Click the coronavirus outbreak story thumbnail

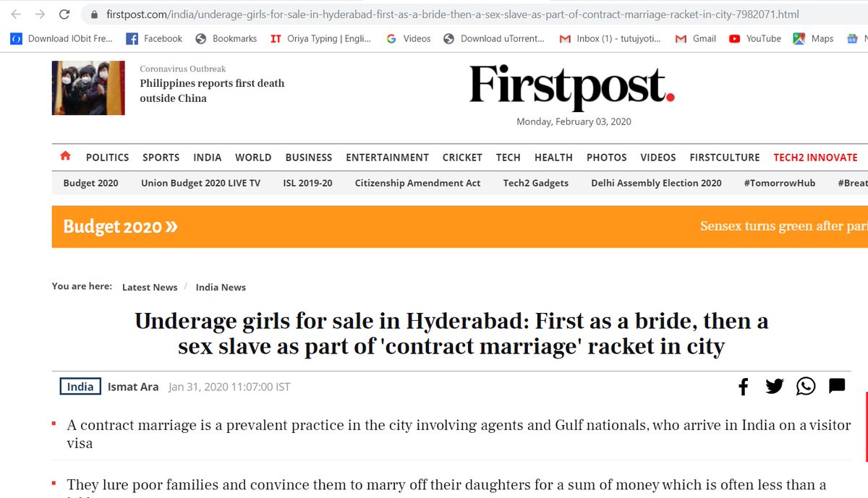pyautogui.click(x=88, y=88)
